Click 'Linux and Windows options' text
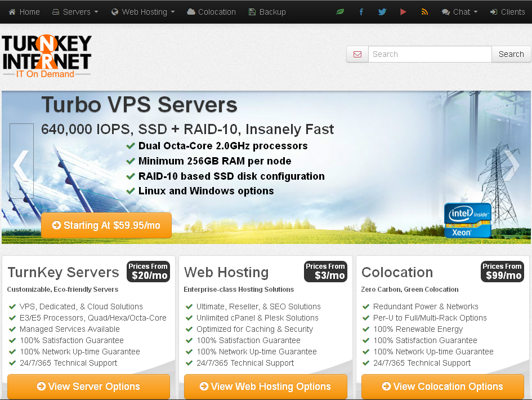532x400 pixels. [x=206, y=191]
